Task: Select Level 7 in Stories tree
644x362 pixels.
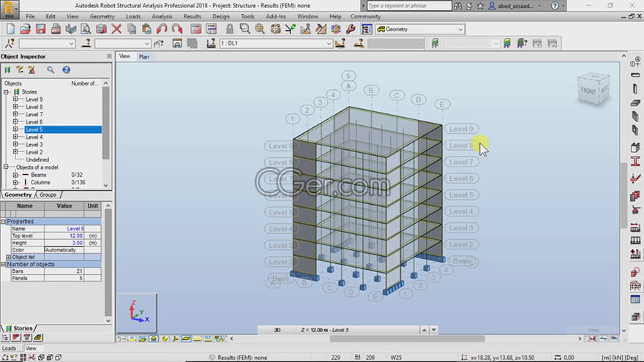Action: [x=34, y=114]
